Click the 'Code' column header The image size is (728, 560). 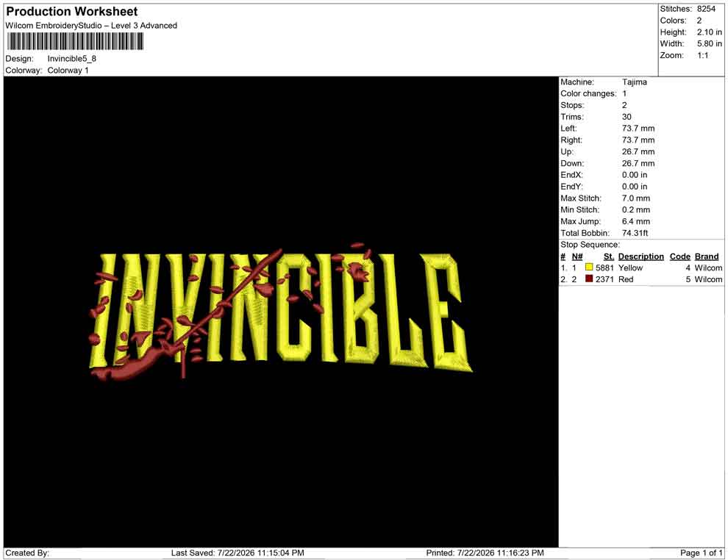(x=679, y=256)
